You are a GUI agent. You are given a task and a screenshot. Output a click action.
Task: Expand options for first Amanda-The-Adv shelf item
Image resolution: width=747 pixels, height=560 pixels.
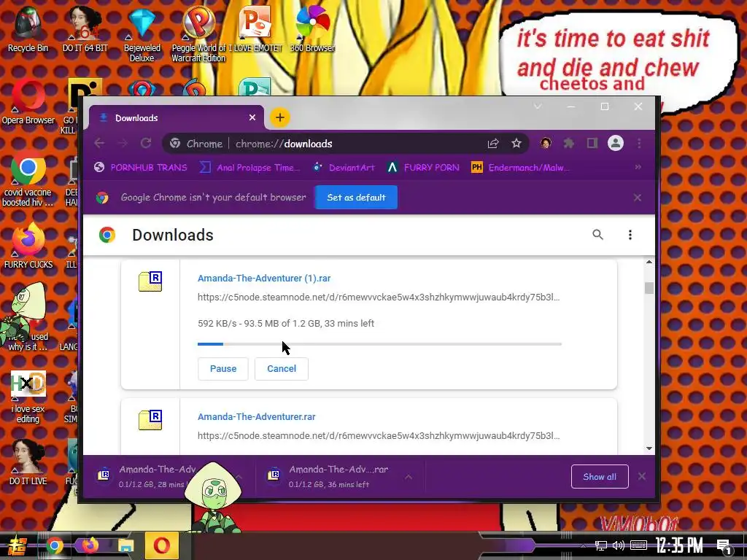tap(239, 477)
